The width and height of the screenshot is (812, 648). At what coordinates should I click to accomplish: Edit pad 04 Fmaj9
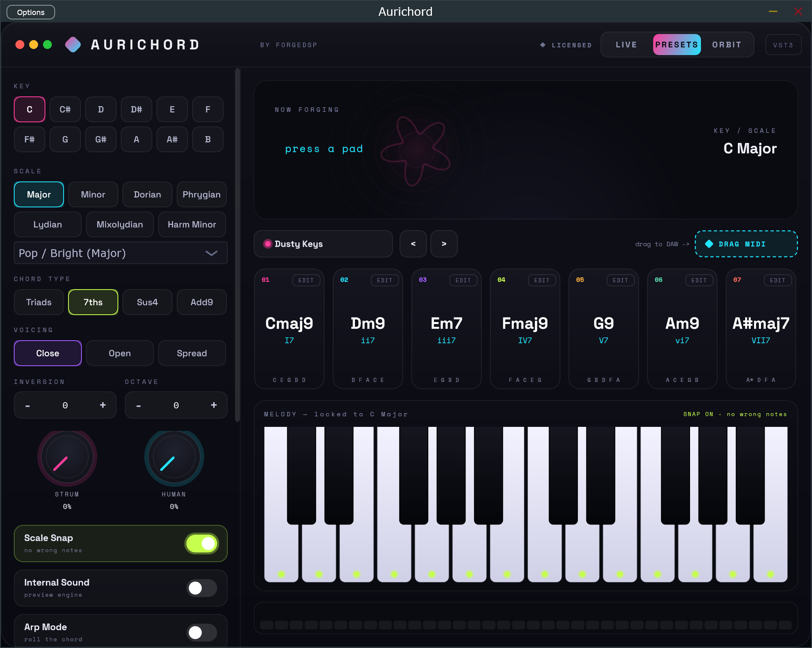(542, 280)
